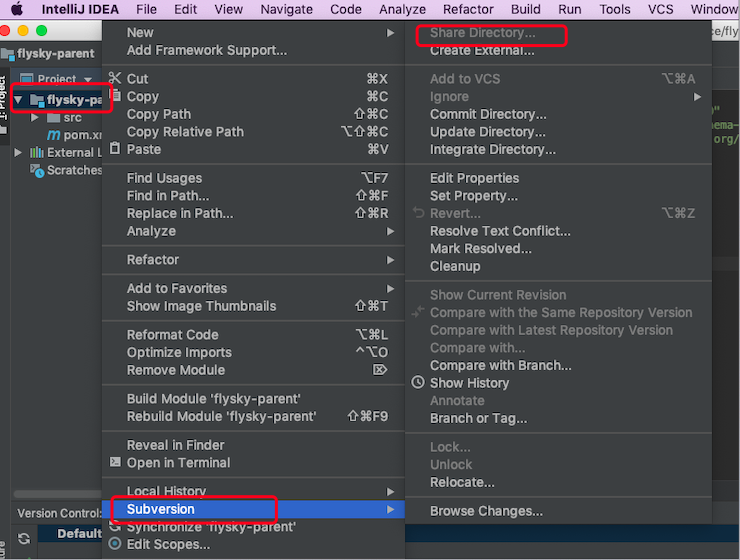Select Copy Path
The width and height of the screenshot is (740, 560).
[253, 114]
